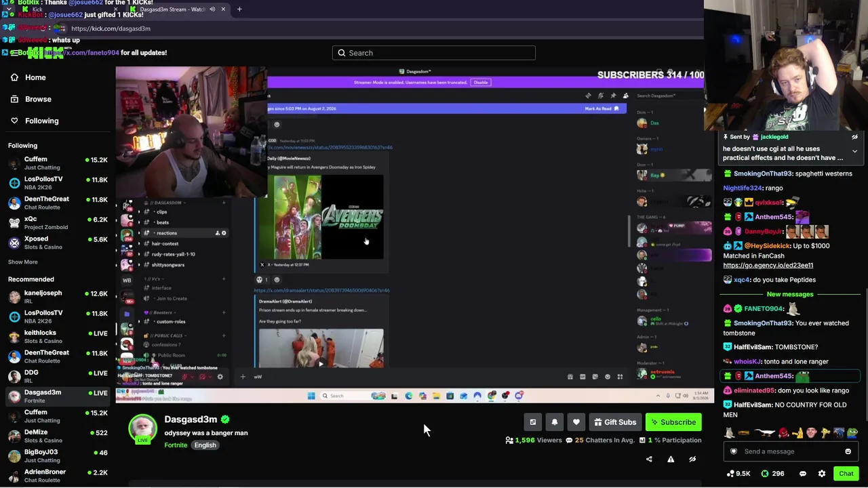
Task: Mute the Dasgasd3m Stream tab audio icon
Action: tap(212, 9)
